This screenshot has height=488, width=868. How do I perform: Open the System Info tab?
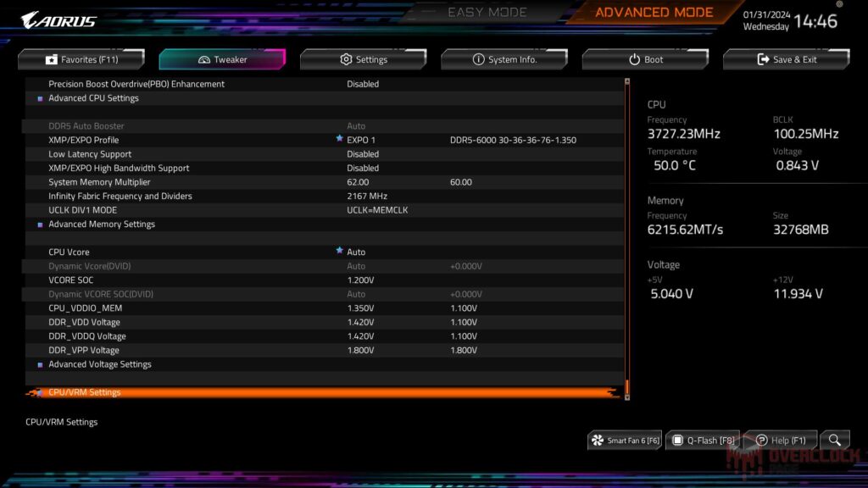[x=504, y=59]
